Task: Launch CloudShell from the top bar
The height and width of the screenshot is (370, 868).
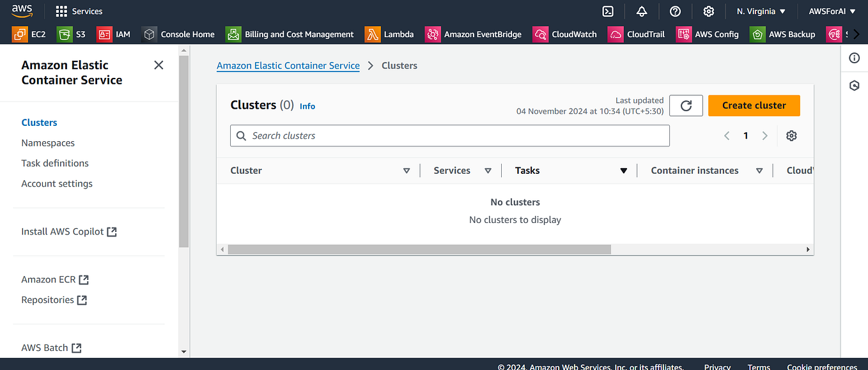Action: [607, 11]
